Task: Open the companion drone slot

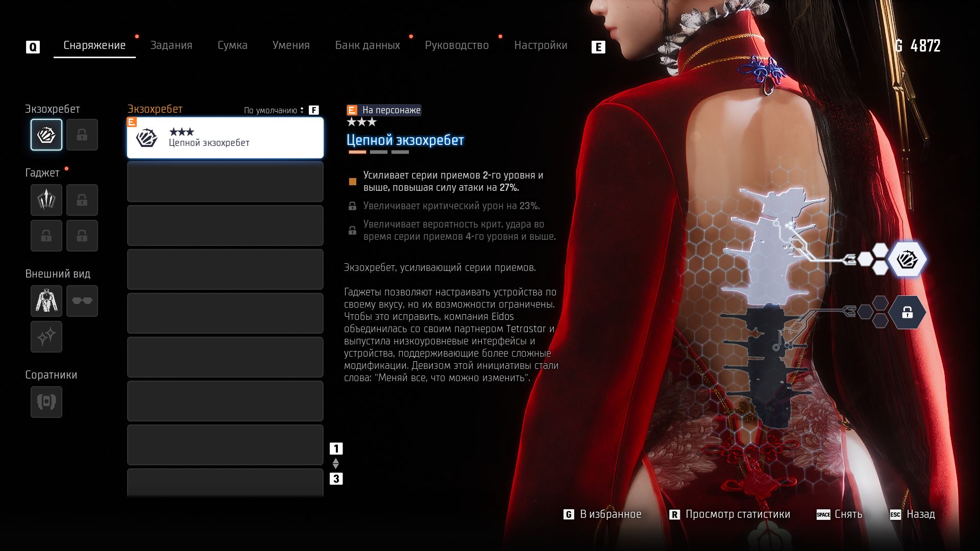Action: [x=46, y=402]
